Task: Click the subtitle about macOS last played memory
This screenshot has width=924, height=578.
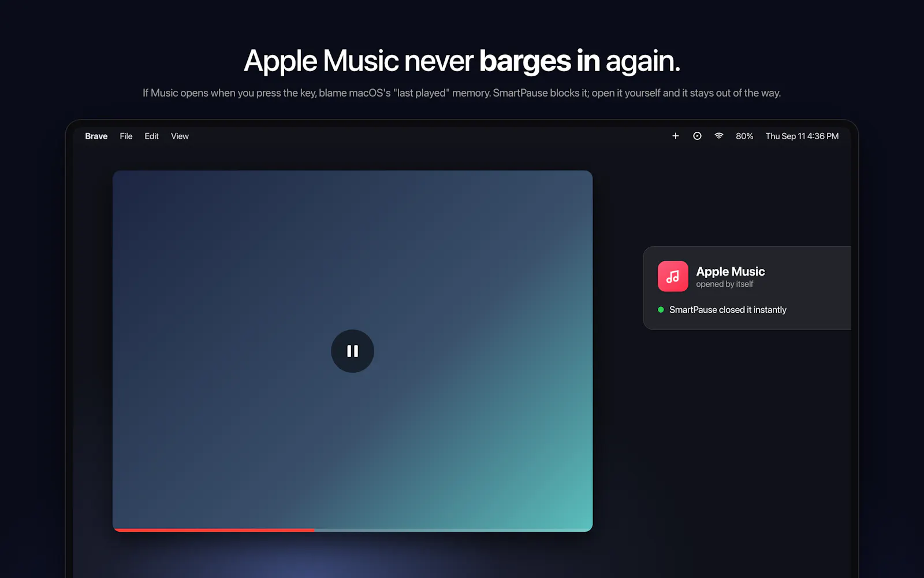Action: pos(462,93)
